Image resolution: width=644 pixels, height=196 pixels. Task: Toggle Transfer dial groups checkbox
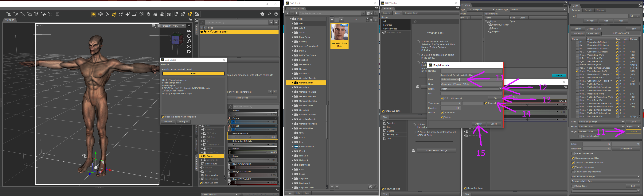tap(573, 167)
